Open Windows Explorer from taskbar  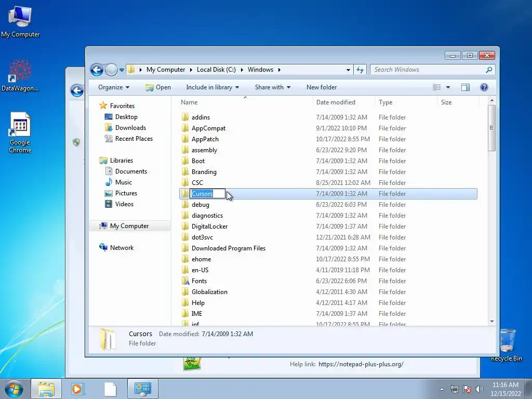click(46, 389)
